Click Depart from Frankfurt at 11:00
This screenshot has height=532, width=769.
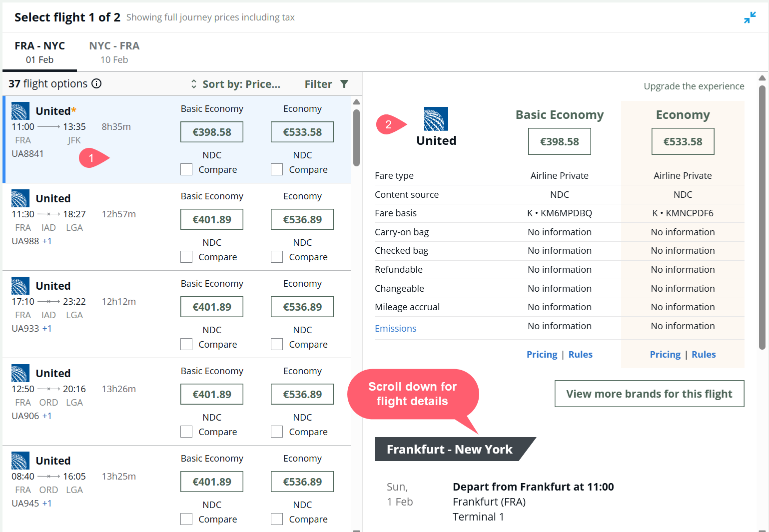click(533, 487)
